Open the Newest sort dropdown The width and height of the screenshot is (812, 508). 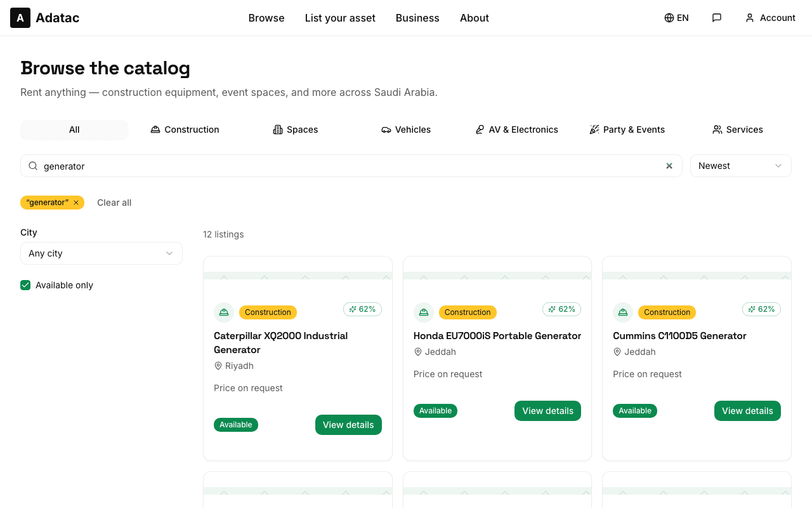point(741,166)
